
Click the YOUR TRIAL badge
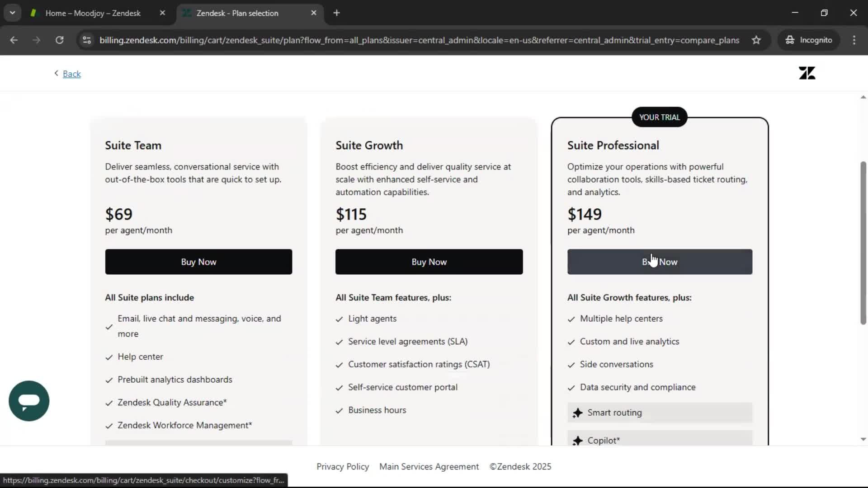(x=659, y=117)
